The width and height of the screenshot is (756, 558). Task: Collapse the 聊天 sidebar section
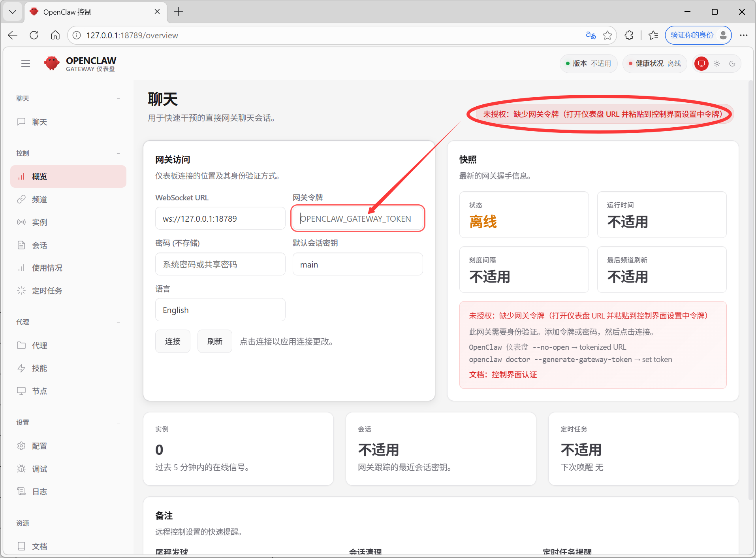(118, 98)
